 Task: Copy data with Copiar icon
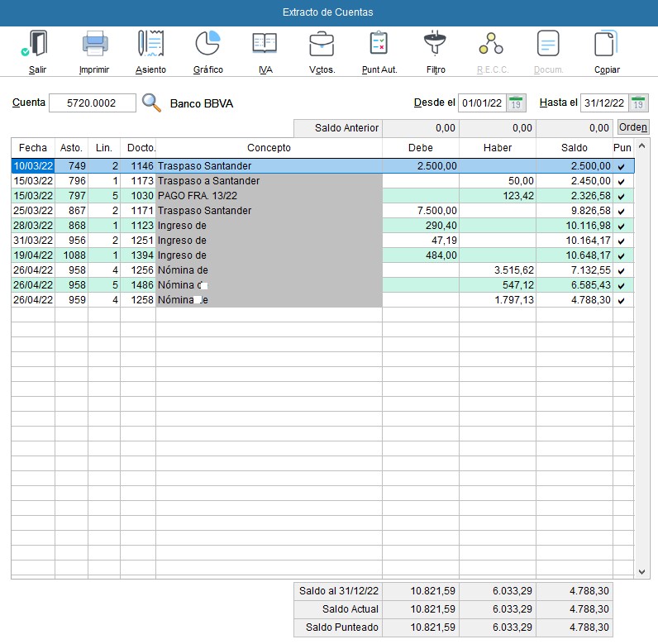click(607, 44)
